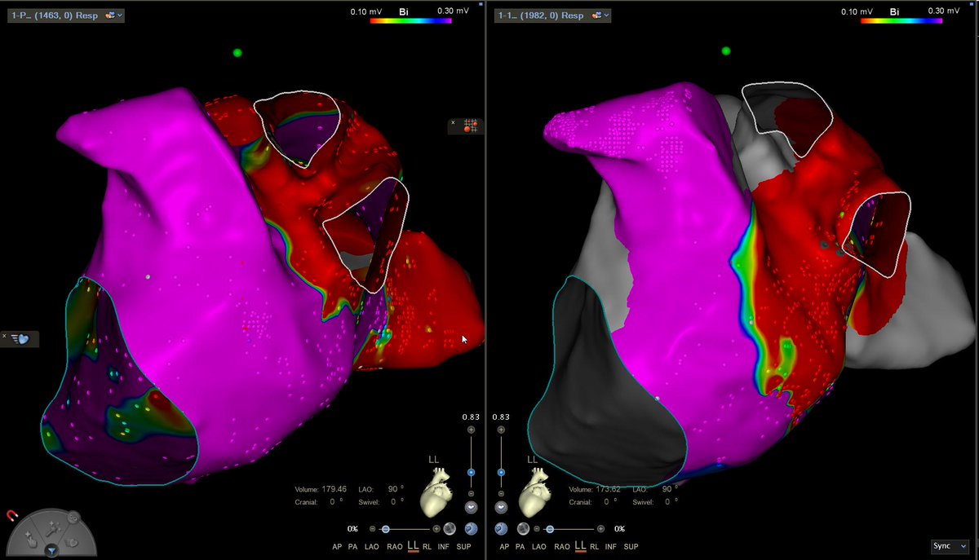This screenshot has height=560, width=979.
Task: Select the magic wand tool in radial menu
Action: 53,528
